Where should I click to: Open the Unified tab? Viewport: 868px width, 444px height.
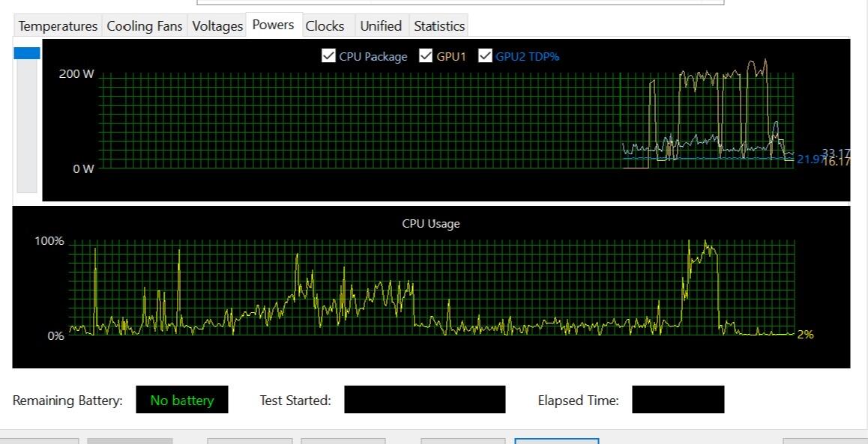coord(381,26)
